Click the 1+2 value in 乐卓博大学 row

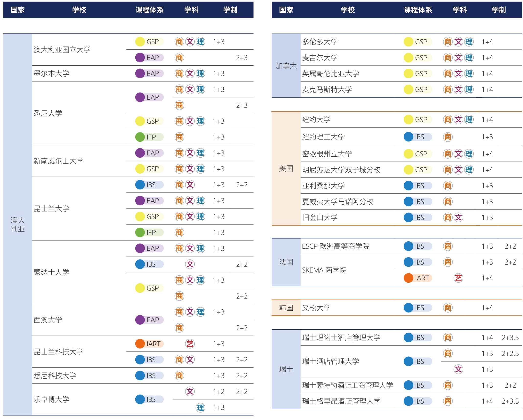(x=219, y=392)
